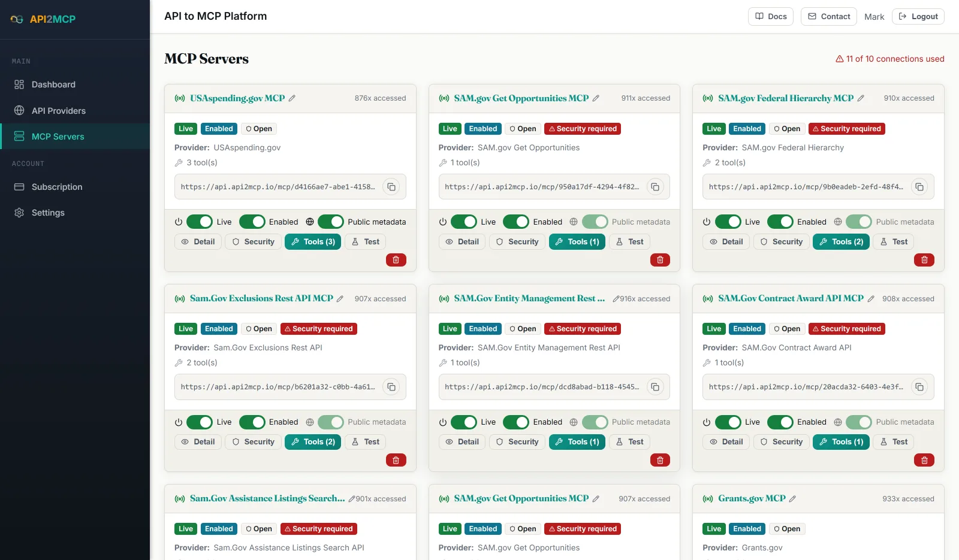Screen dimensions: 959x560
Task: Open Detail for USAspending.gov MCP
Action: click(x=198, y=242)
